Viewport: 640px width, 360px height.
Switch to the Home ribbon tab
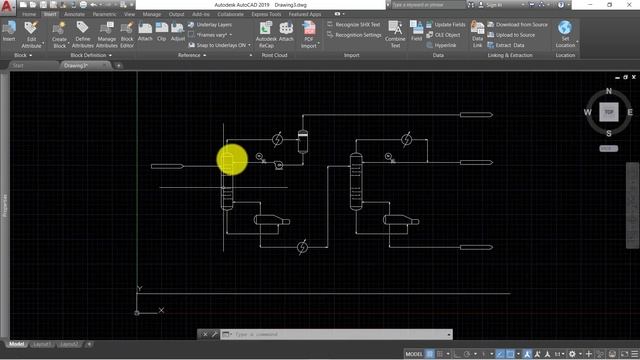[29, 14]
